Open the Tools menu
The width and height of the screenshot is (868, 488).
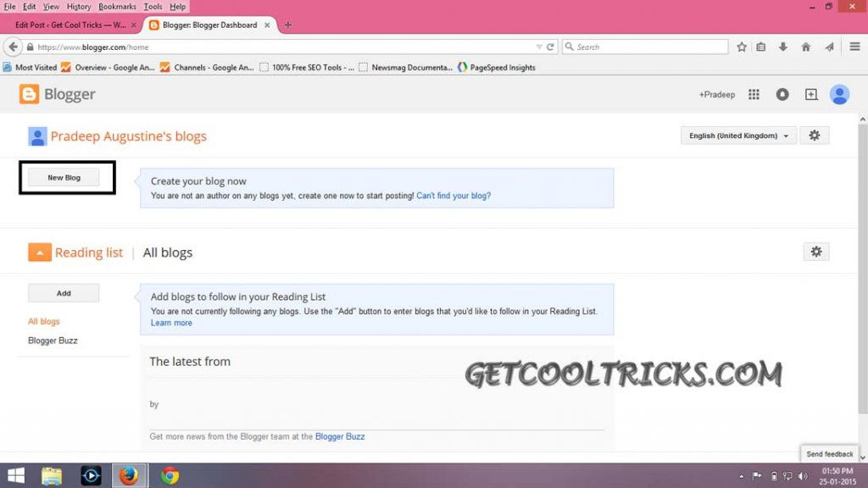click(x=153, y=7)
